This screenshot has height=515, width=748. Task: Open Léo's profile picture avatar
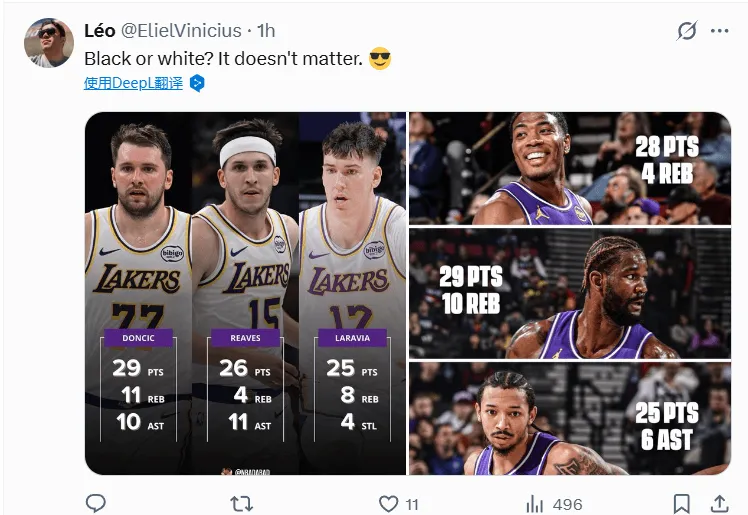click(48, 42)
